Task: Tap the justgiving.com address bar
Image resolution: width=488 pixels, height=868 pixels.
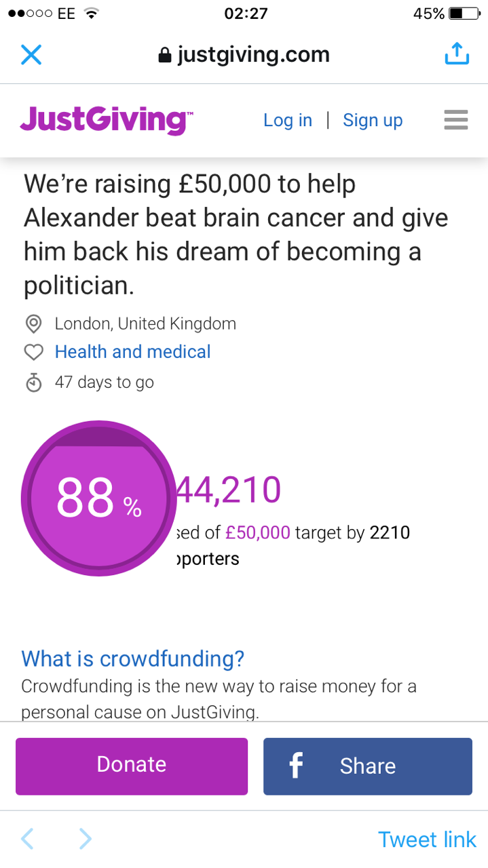Action: click(244, 54)
